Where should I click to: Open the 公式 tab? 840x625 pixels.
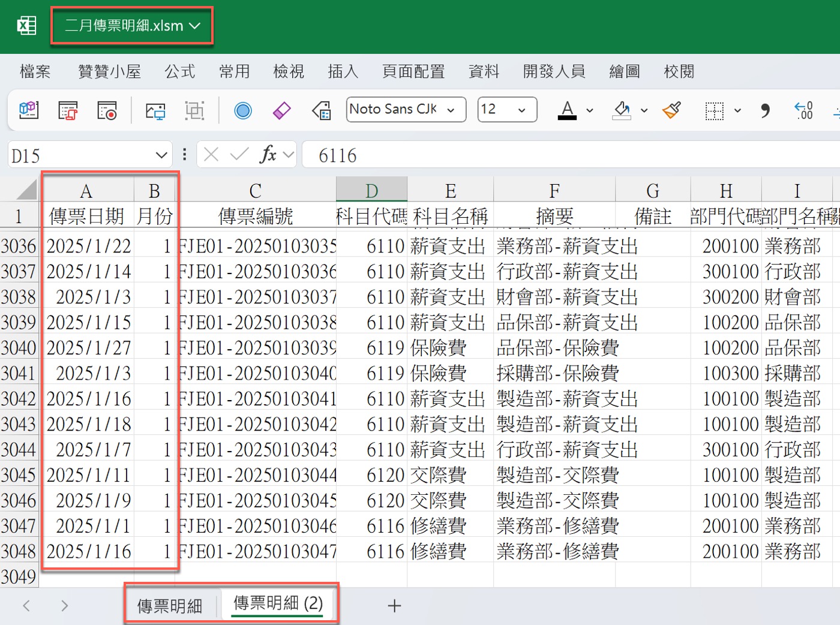[180, 71]
